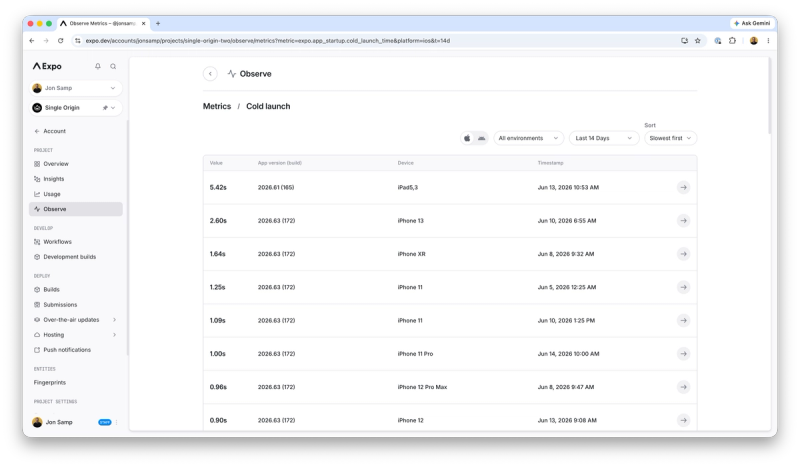Click the browser Back arrow
Viewport: 800px width, 467px height.
[x=32, y=40]
